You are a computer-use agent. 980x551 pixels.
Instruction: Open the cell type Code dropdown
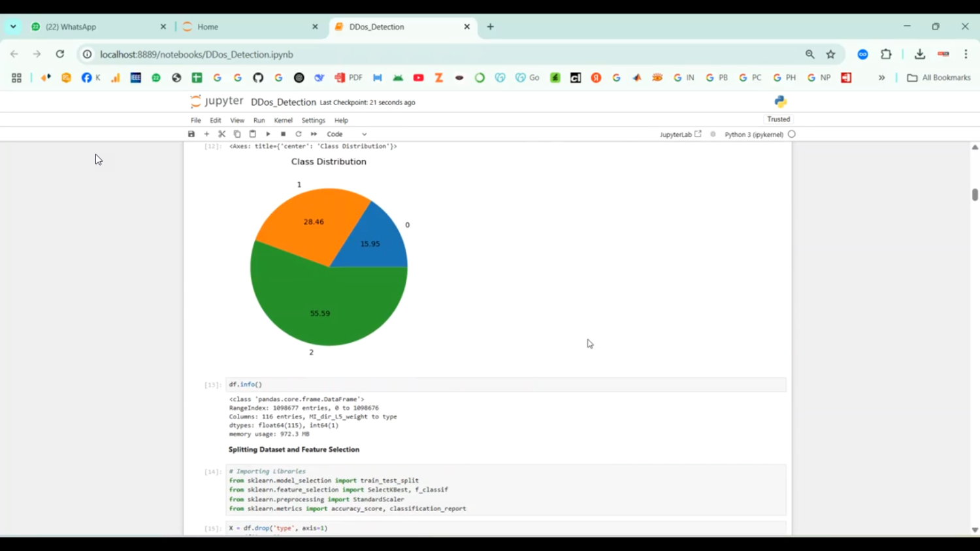point(347,134)
